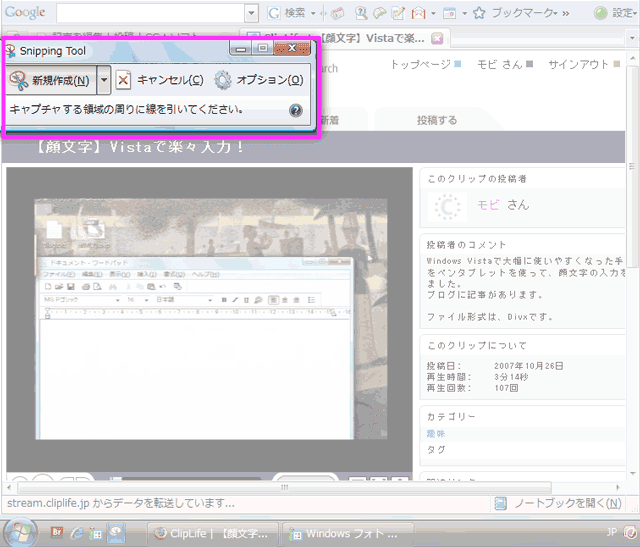The width and height of the screenshot is (640, 547).
Task: Switch to ClipLife taskbar window button
Action: 213,533
